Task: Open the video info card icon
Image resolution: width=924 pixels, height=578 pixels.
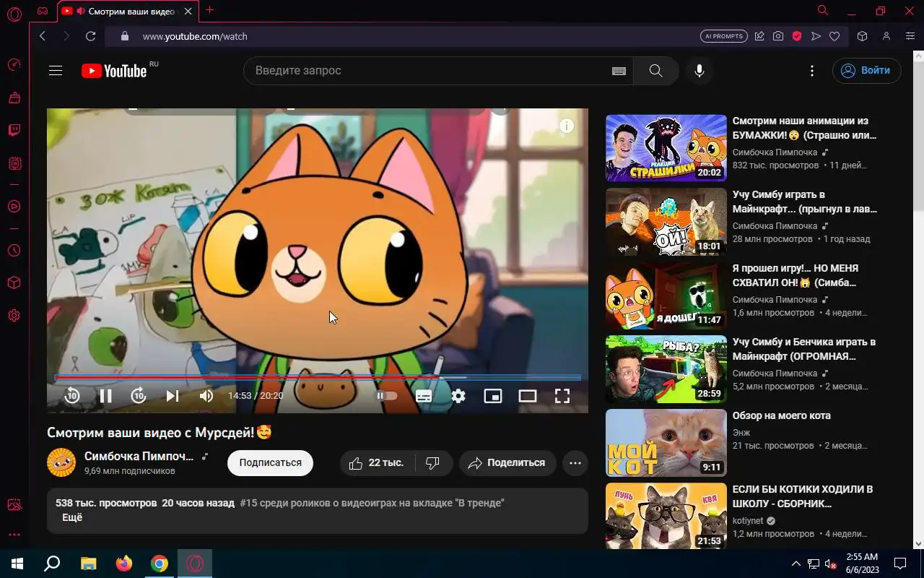Action: click(x=567, y=126)
